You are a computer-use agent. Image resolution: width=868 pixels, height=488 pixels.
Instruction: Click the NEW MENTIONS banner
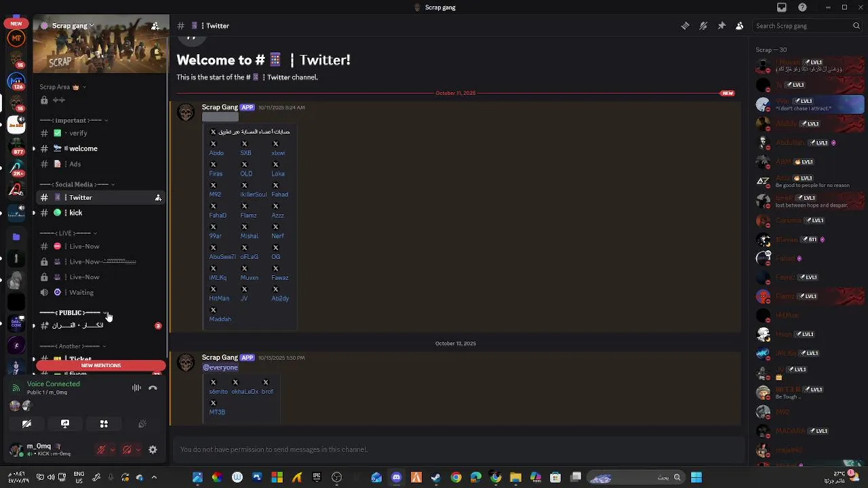100,366
